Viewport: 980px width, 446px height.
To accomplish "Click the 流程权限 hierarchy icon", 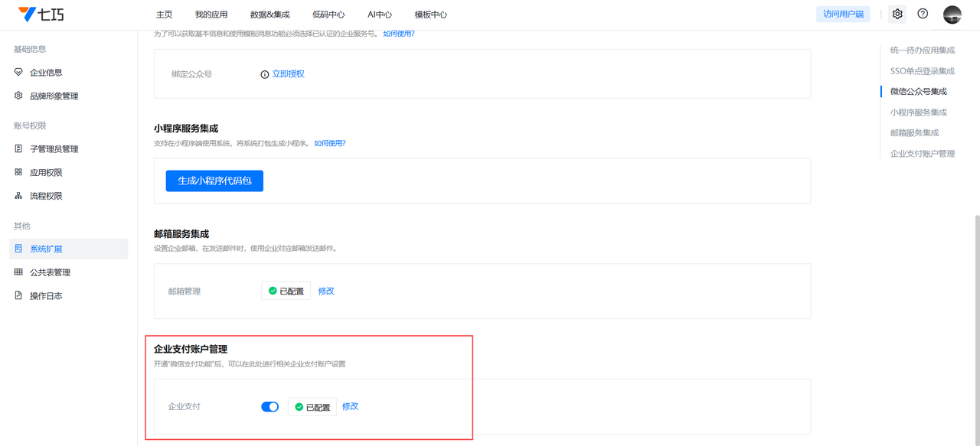I will [18, 196].
